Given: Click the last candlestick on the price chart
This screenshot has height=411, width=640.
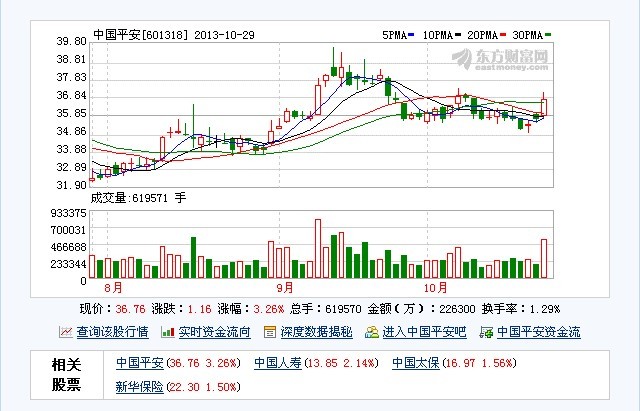Looking at the screenshot, I should [x=544, y=106].
